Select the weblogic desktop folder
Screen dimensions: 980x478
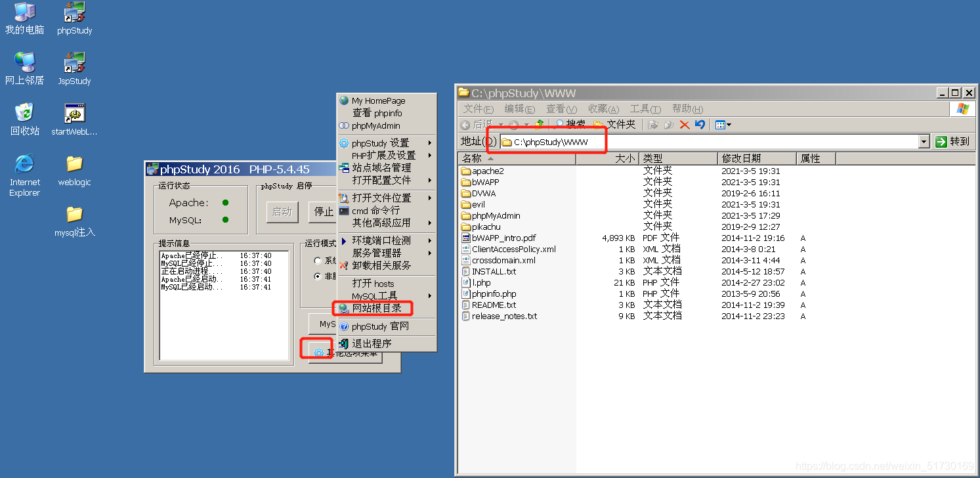click(74, 169)
